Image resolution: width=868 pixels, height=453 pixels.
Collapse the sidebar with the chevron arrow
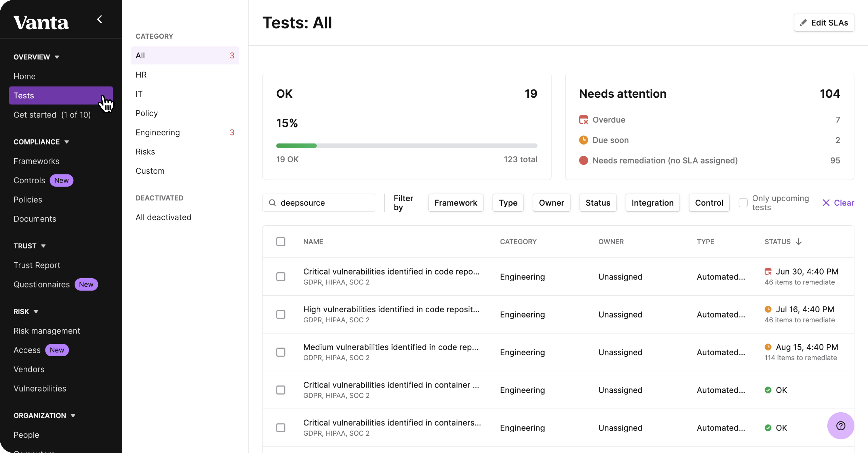[x=99, y=19]
